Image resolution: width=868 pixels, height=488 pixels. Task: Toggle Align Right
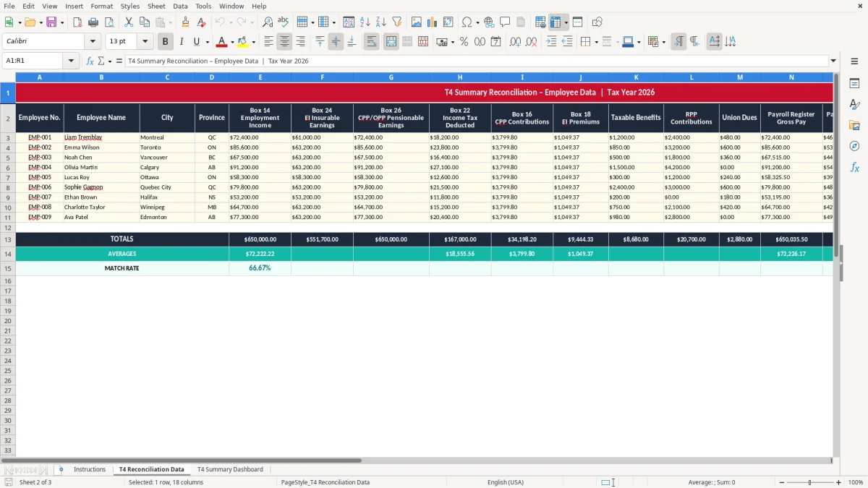coord(301,42)
